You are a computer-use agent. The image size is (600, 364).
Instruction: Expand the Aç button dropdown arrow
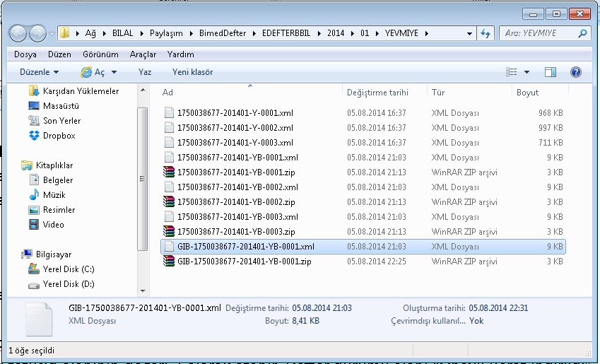(x=114, y=72)
